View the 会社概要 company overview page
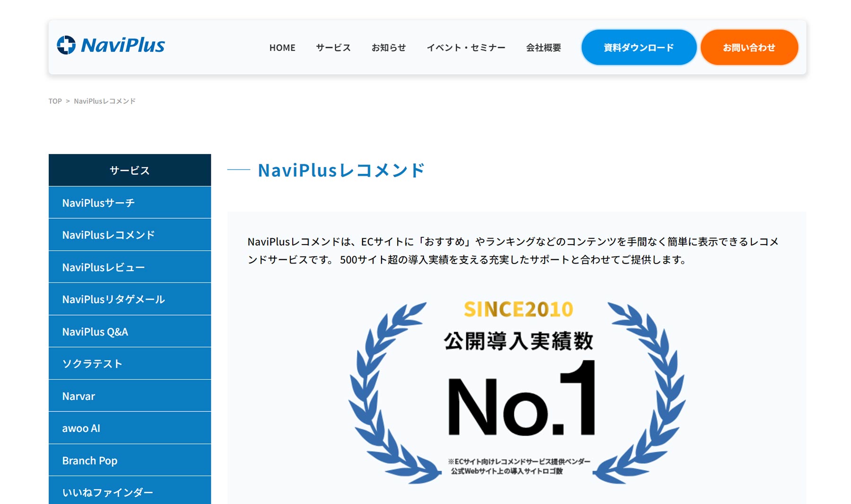The height and width of the screenshot is (504, 851). click(543, 47)
